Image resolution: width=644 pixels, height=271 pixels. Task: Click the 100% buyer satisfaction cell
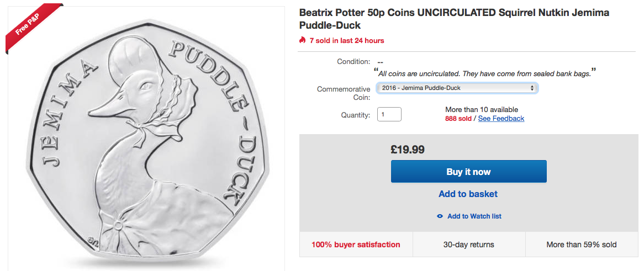tap(356, 245)
